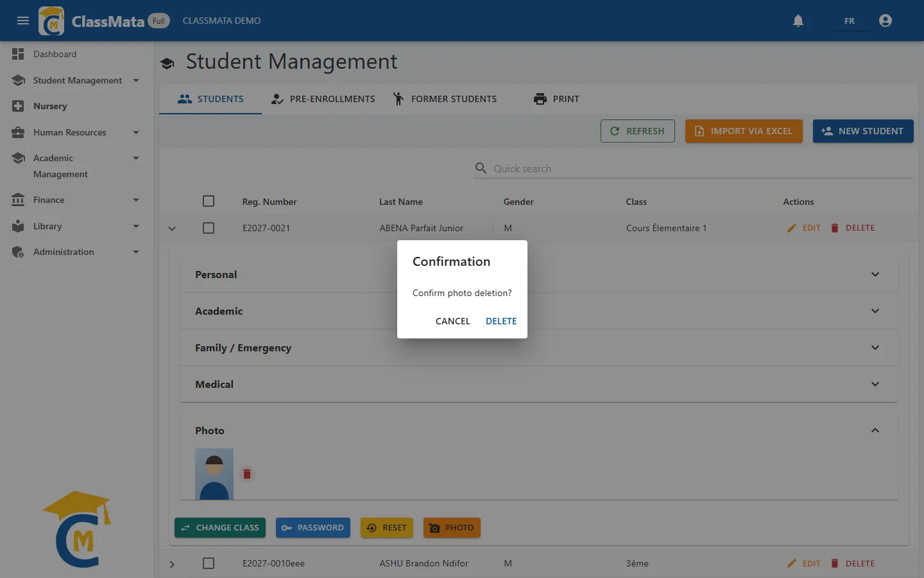This screenshot has height=578, width=924.
Task: Click the Finance bank icon
Action: (18, 200)
